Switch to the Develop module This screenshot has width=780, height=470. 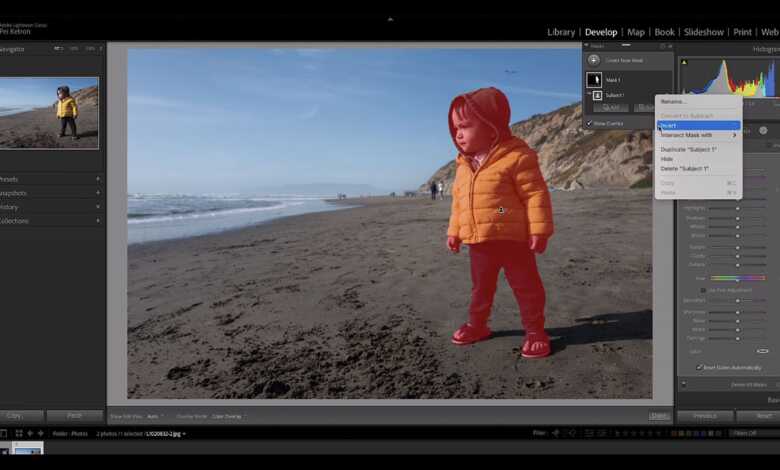point(601,32)
